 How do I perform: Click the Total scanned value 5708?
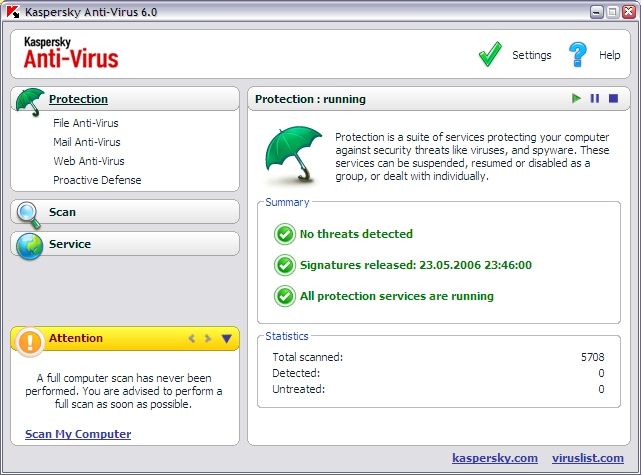592,357
